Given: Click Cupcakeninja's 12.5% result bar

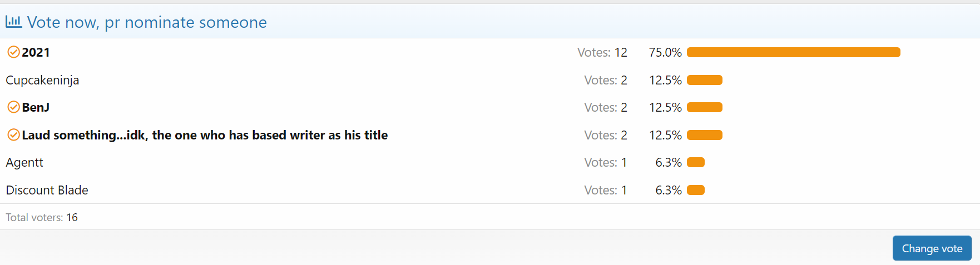Looking at the screenshot, I should coord(704,80).
